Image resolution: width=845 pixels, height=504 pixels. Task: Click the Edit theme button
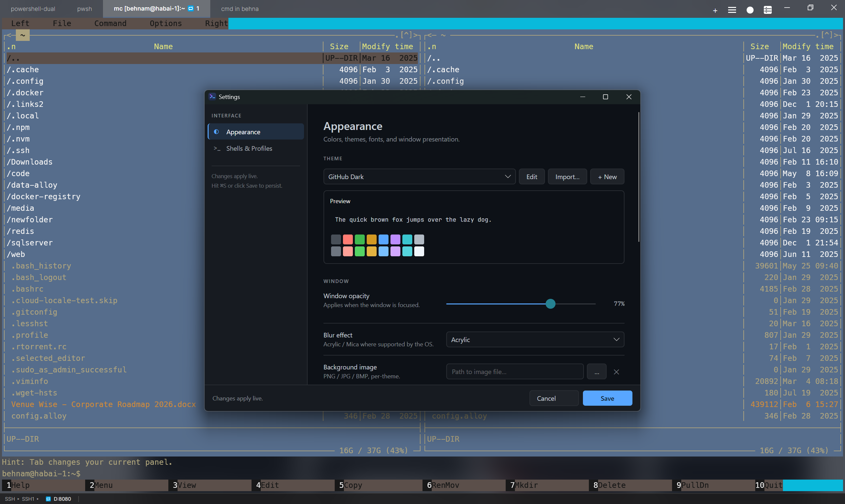[x=531, y=176]
